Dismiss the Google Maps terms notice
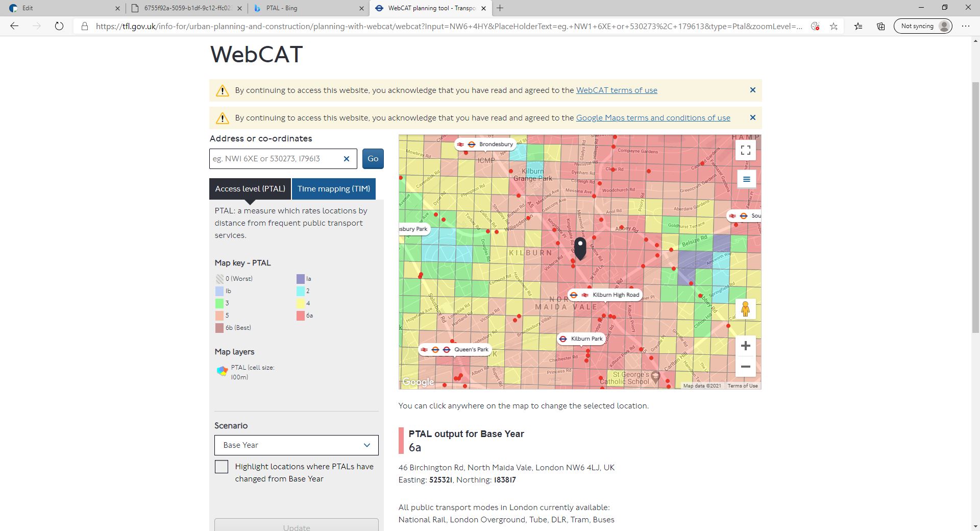Screen dimensions: 980x531 tap(752, 117)
